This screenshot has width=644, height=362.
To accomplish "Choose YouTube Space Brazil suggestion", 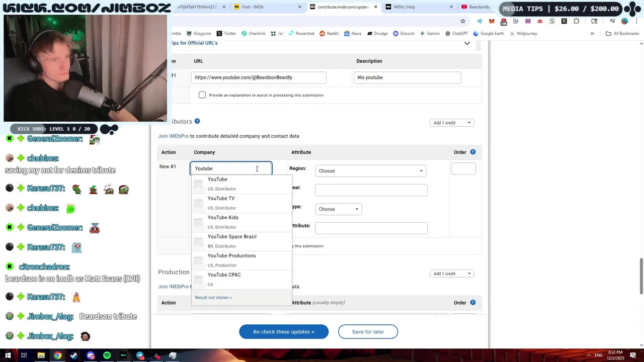I will tap(242, 241).
